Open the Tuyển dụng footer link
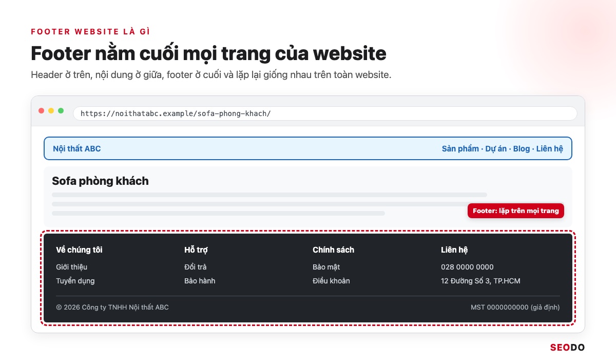Image resolution: width=616 pixels, height=364 pixels. point(75,281)
